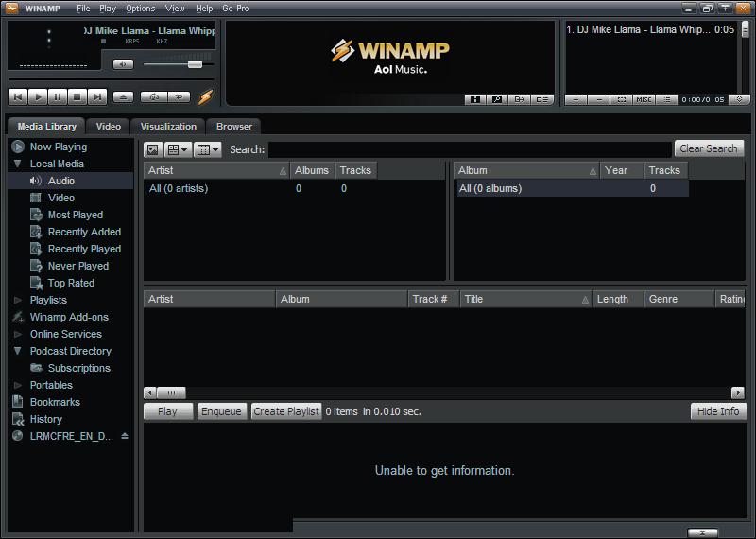Toggle shuffle mode on
Viewport: 756px width, 539px height.
coord(152,96)
